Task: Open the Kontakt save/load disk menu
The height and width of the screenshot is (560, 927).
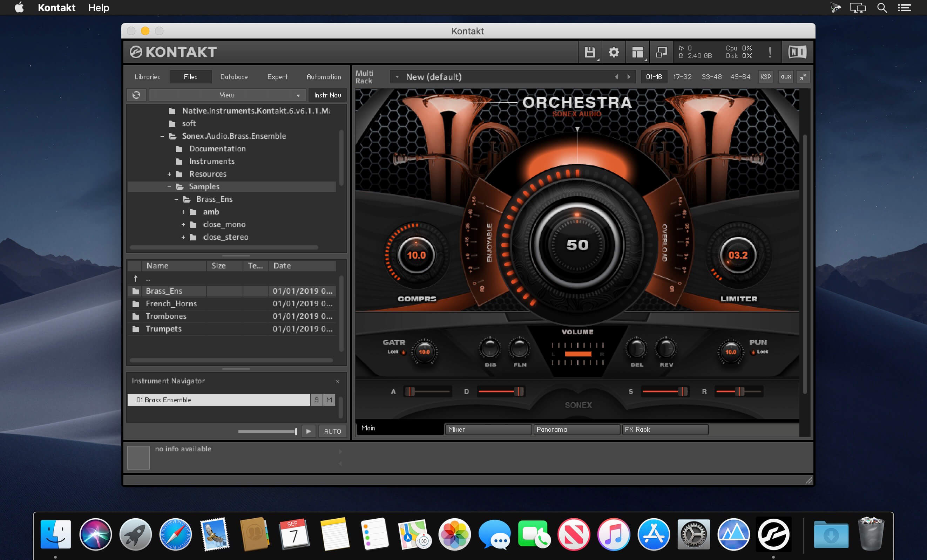Action: (589, 52)
